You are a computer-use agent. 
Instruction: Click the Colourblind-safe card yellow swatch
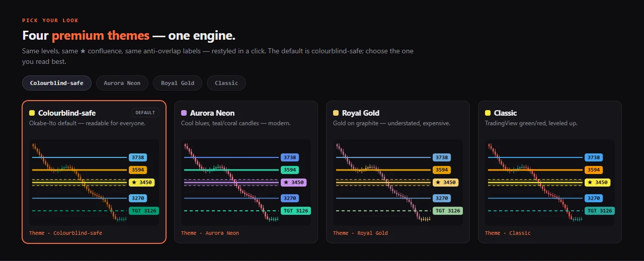click(x=32, y=113)
